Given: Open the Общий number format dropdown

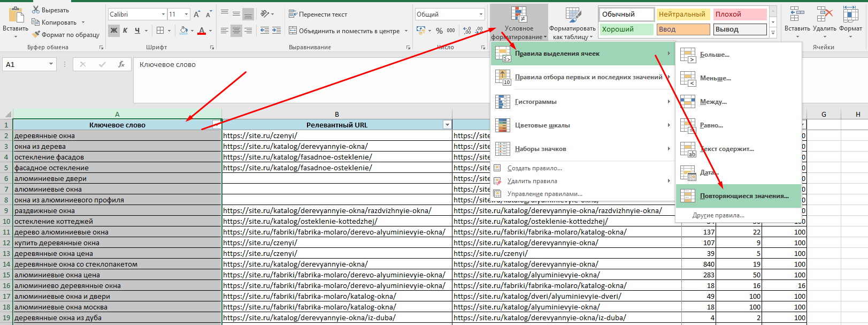Looking at the screenshot, I should pyautogui.click(x=481, y=14).
